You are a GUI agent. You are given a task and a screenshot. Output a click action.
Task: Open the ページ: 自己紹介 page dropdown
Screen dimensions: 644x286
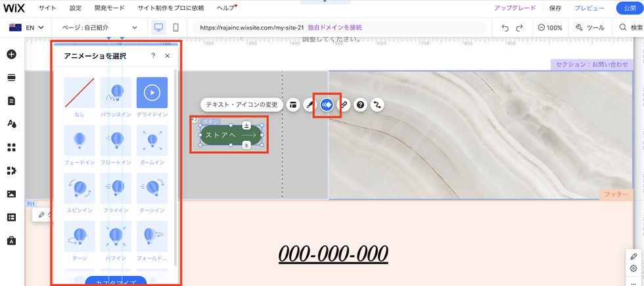pyautogui.click(x=100, y=28)
